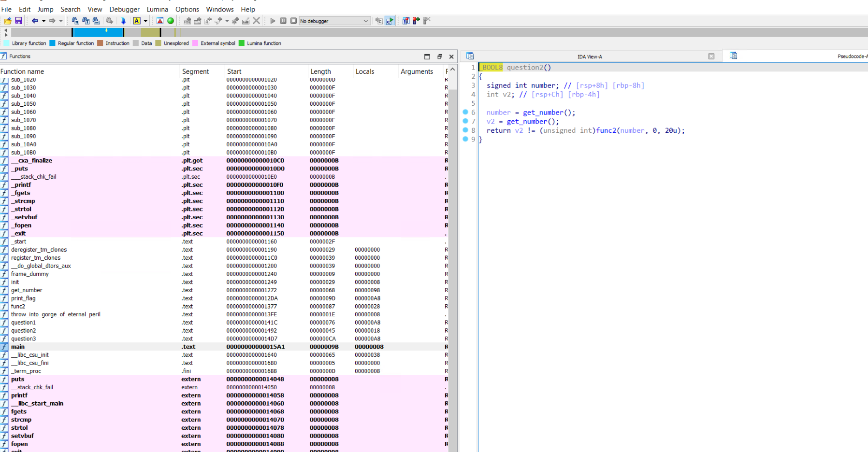Open the Options menu
The height and width of the screenshot is (452, 868).
point(187,9)
